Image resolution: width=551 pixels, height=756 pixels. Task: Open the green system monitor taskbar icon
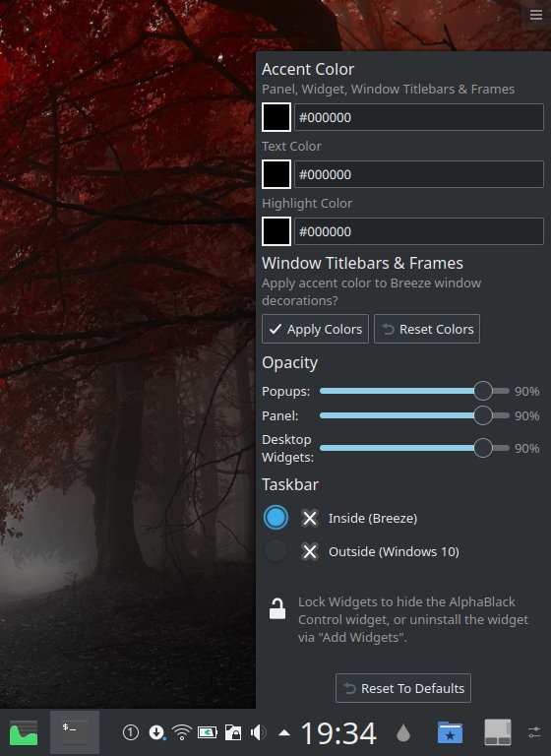(24, 732)
